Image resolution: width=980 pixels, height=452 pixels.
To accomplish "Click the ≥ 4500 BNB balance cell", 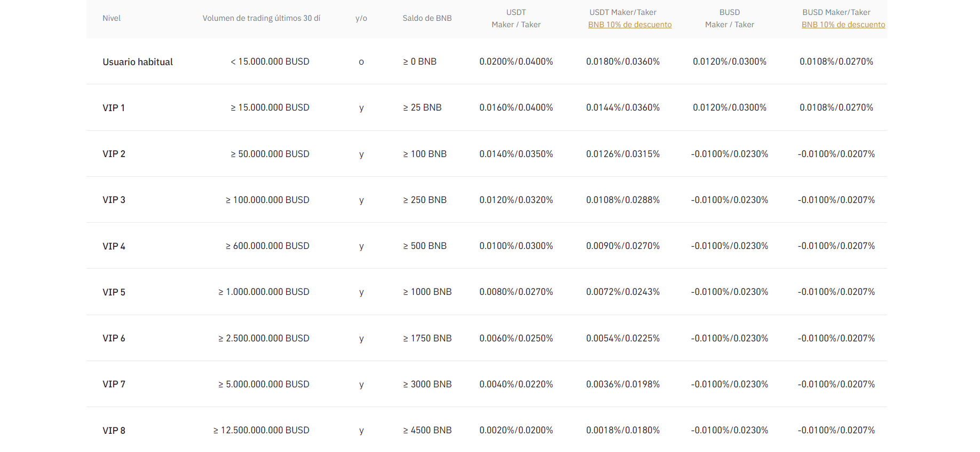I will pyautogui.click(x=427, y=430).
